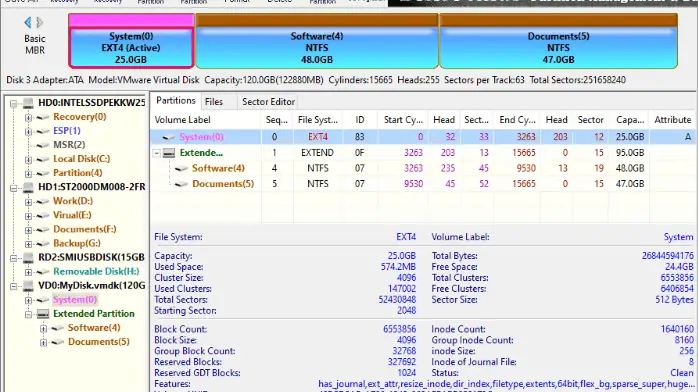Click the ID column header
Image resolution: width=698 pixels, height=392 pixels.
[x=360, y=120]
